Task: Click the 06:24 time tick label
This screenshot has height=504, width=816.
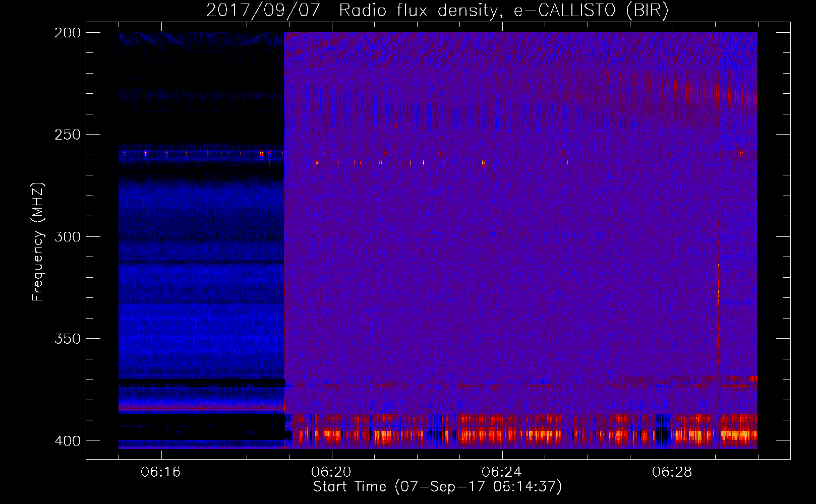Action: coord(502,472)
